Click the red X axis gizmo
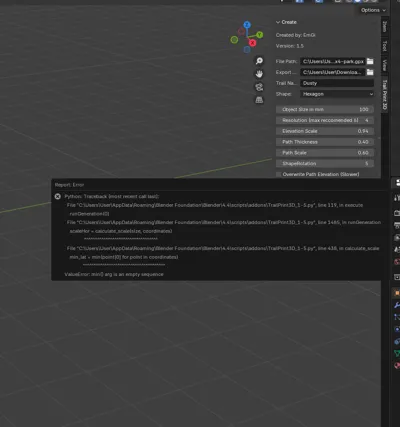400x427 pixels. (252, 43)
